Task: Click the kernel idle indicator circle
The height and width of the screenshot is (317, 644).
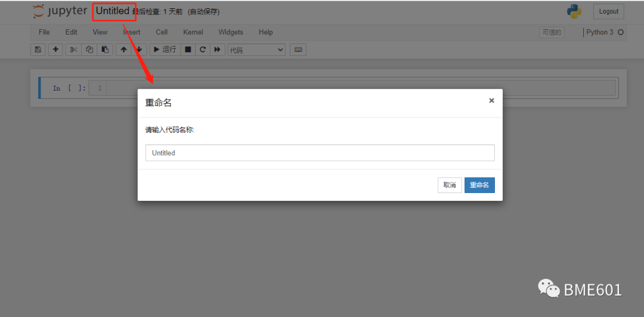Action: tap(621, 32)
